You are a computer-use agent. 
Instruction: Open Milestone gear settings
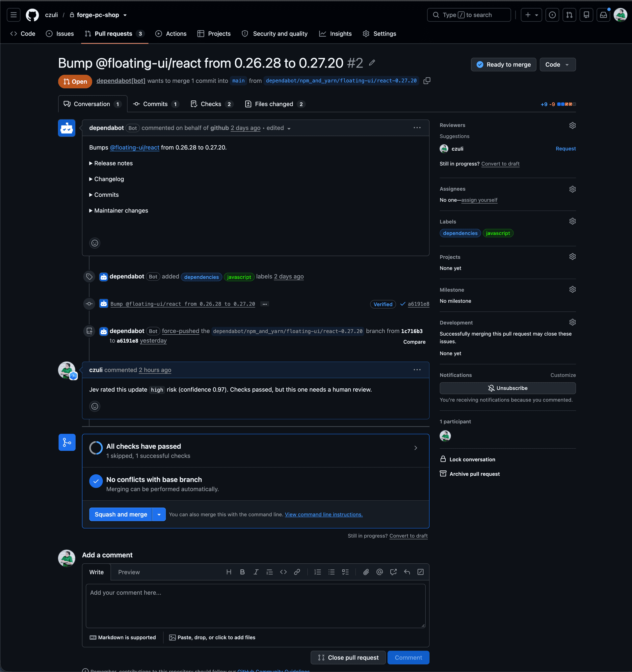point(572,290)
